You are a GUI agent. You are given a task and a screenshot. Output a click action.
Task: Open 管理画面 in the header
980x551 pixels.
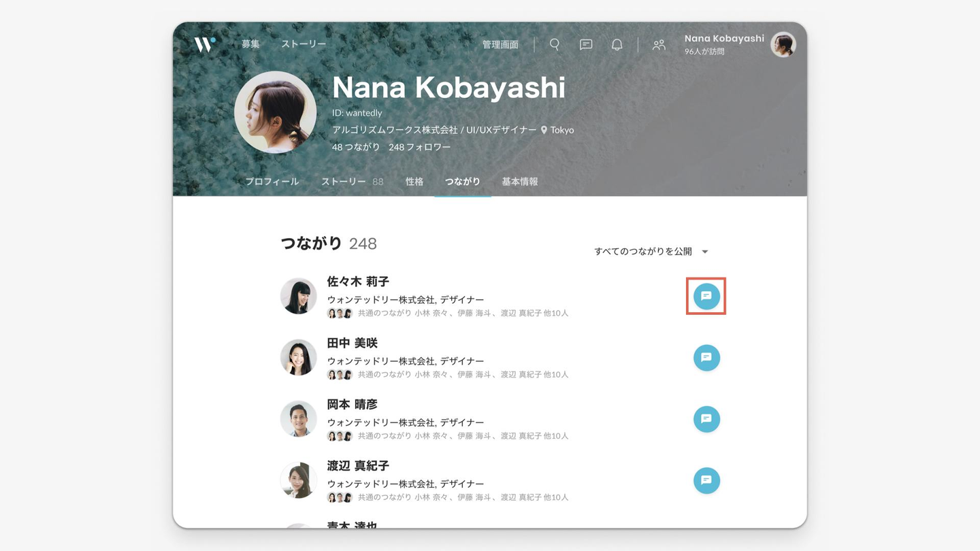click(x=500, y=45)
